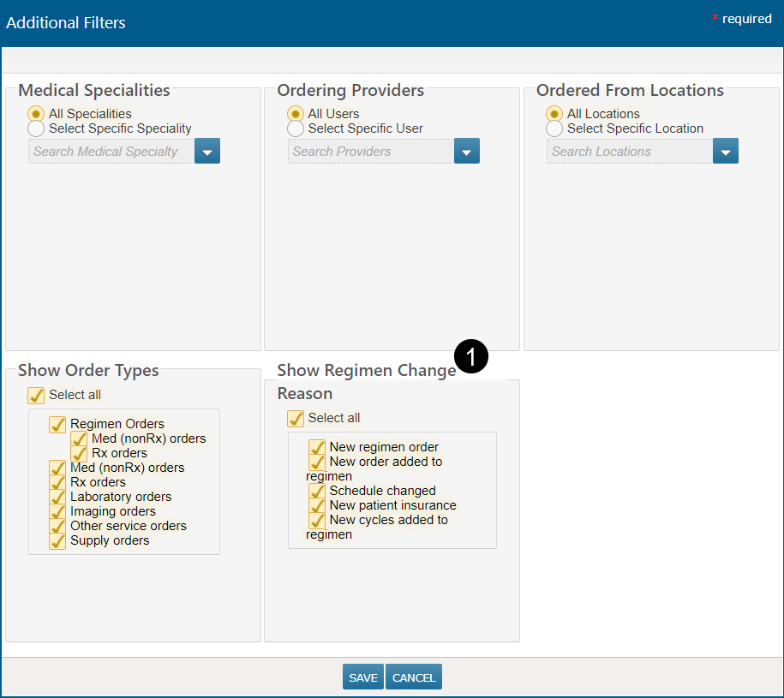Select the All Users radio button

pyautogui.click(x=296, y=114)
